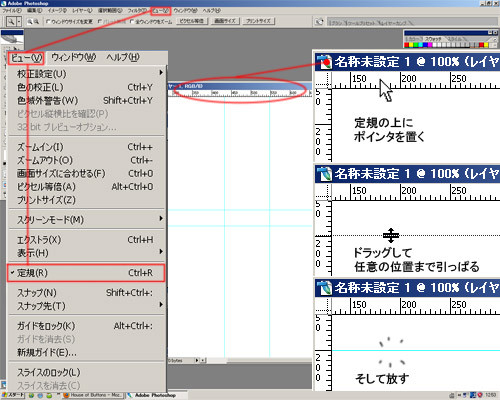Pick the magenta swatch in Swatches panel
500x400 pixels.
point(430,45)
